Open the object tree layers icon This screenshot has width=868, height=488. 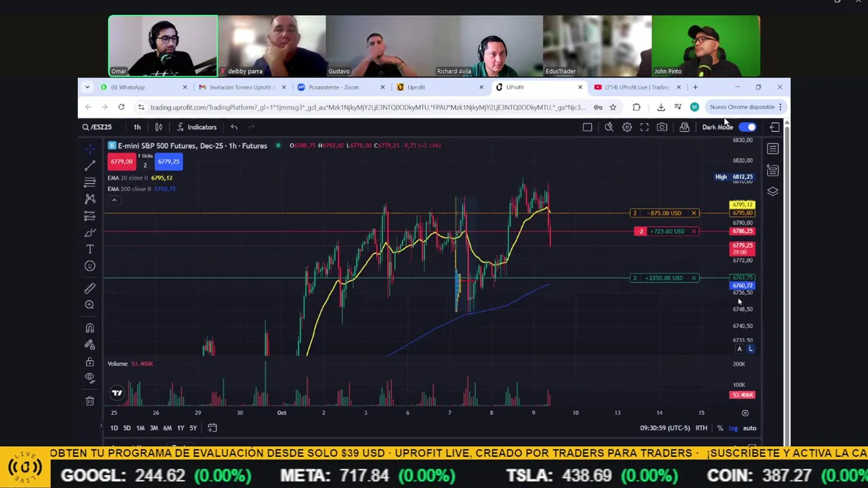(772, 192)
